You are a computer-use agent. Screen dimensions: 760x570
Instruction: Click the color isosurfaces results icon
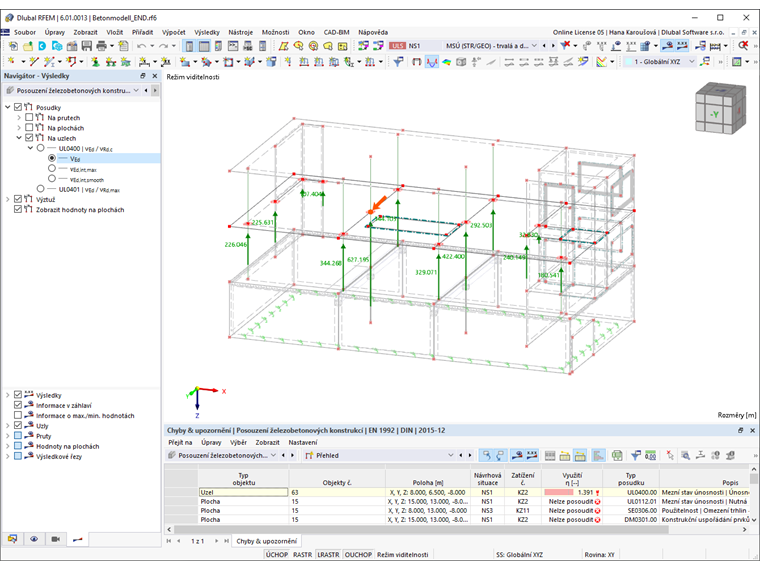coord(446,62)
